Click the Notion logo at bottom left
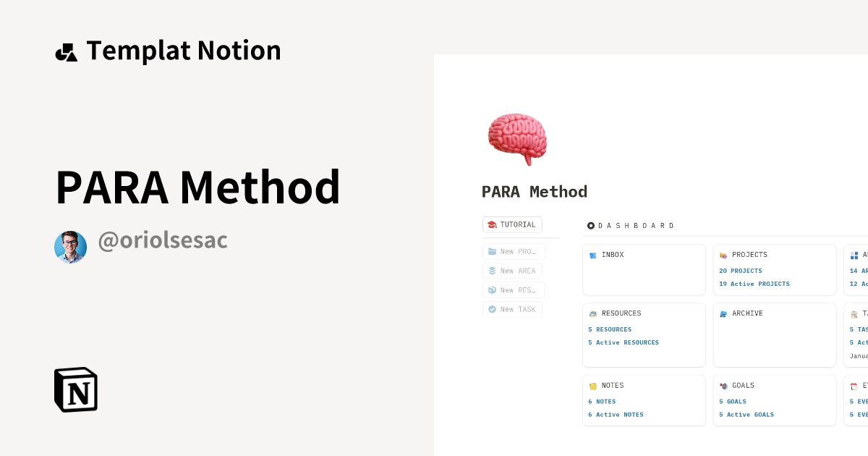 click(75, 389)
